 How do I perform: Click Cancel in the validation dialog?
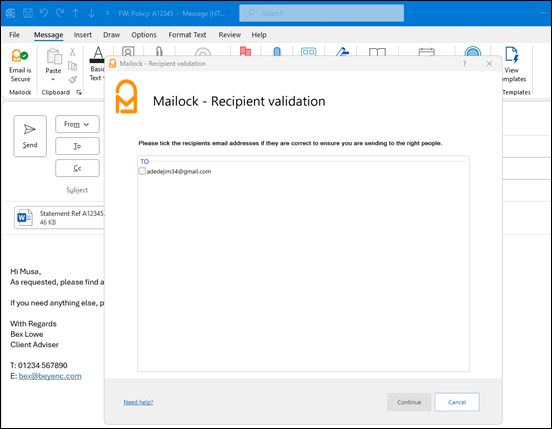(x=457, y=402)
